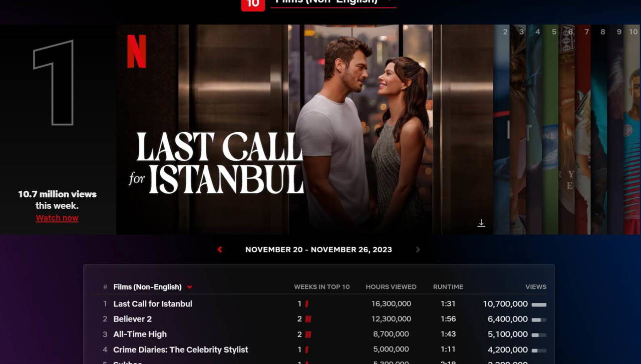Click the Watch now link
641x364 pixels.
tap(57, 218)
